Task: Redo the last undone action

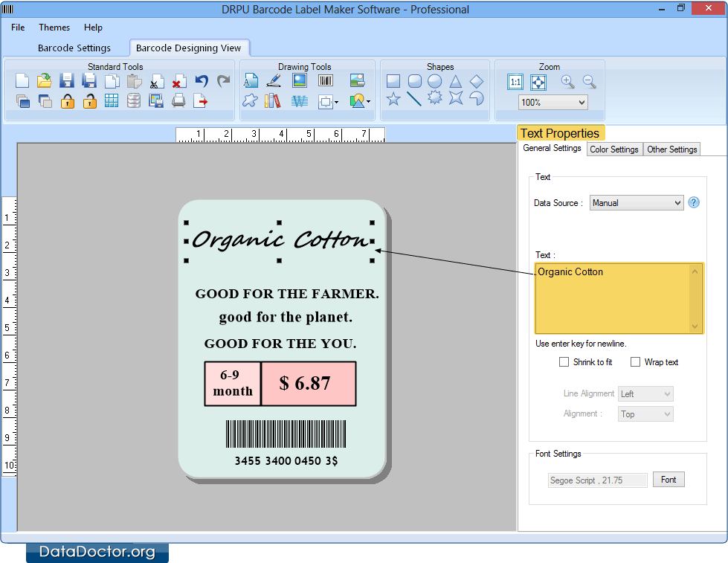Action: (x=224, y=81)
